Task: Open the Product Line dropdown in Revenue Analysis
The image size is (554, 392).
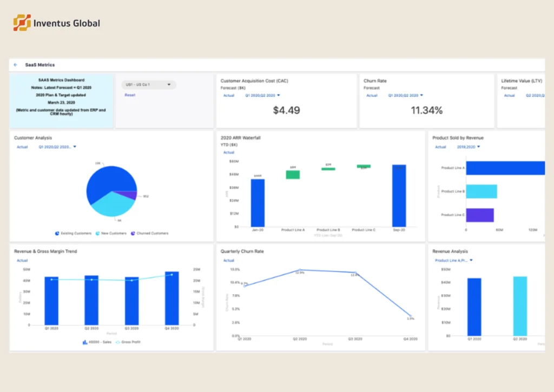Action: (454, 261)
